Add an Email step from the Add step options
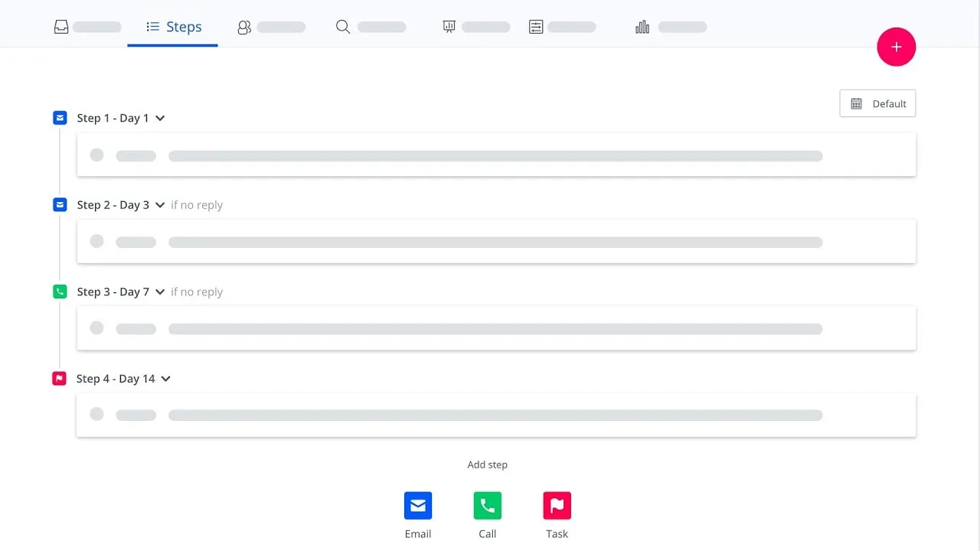Image resolution: width=980 pixels, height=551 pixels. pyautogui.click(x=417, y=505)
